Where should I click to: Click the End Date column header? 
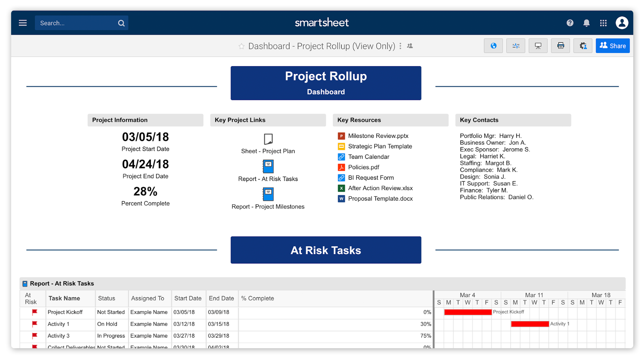[x=221, y=299]
